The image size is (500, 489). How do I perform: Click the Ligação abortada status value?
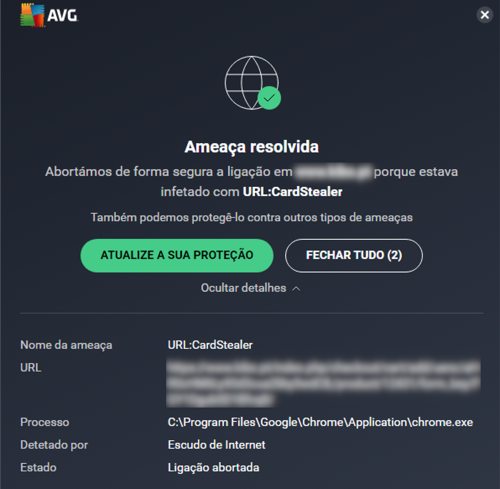tap(213, 468)
